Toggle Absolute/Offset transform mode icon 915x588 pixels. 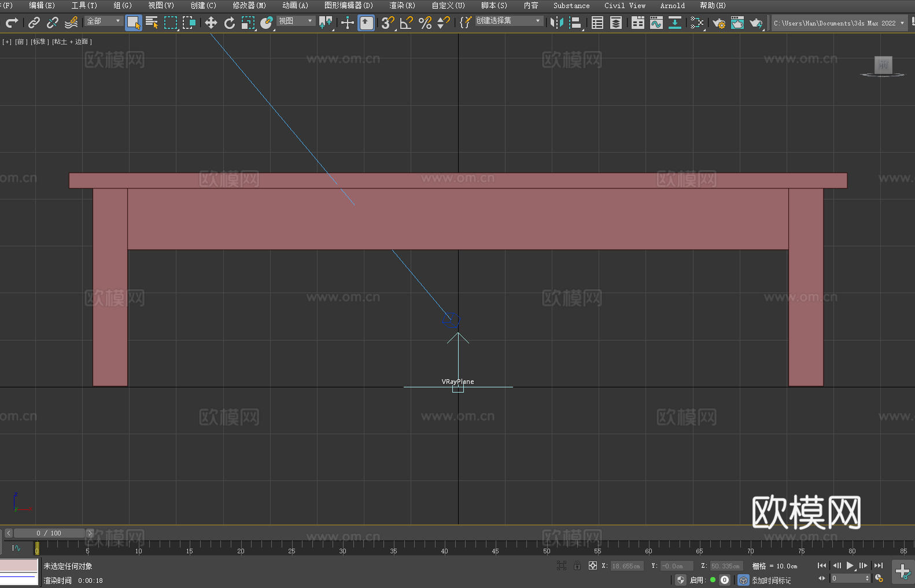point(592,565)
